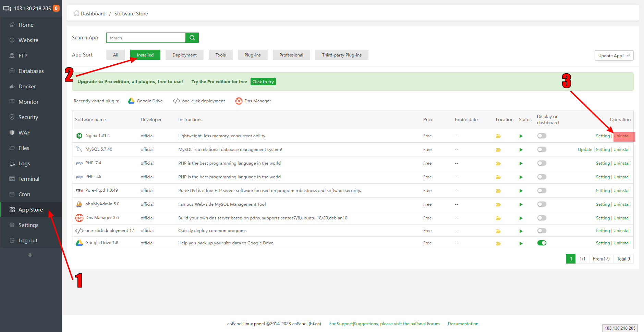Enable PHP-7.4 display on dashboard
This screenshot has width=644, height=332.
click(x=542, y=163)
